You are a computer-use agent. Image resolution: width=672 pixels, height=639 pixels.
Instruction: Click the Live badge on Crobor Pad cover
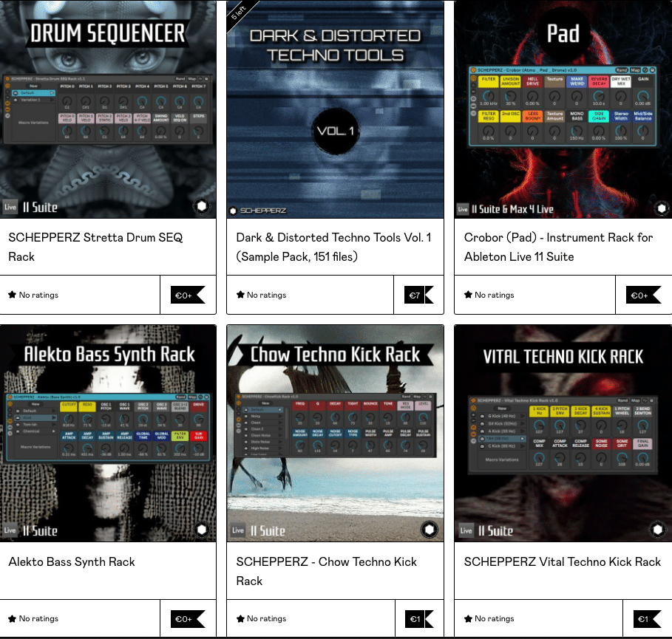click(463, 210)
